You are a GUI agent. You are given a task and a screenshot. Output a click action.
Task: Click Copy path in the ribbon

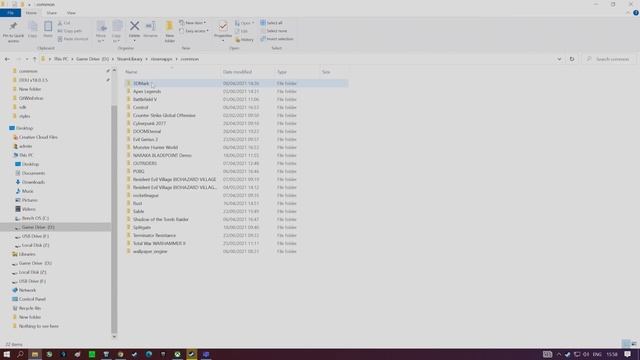(69, 31)
